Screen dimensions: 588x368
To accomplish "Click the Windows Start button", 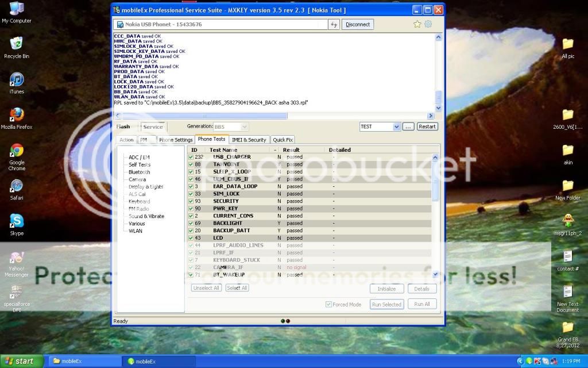I will (x=21, y=361).
